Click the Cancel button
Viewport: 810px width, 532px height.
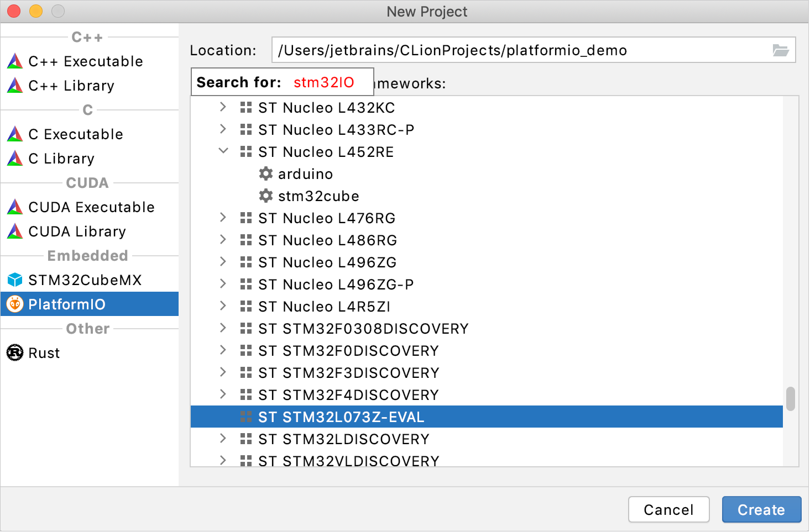[668, 509]
